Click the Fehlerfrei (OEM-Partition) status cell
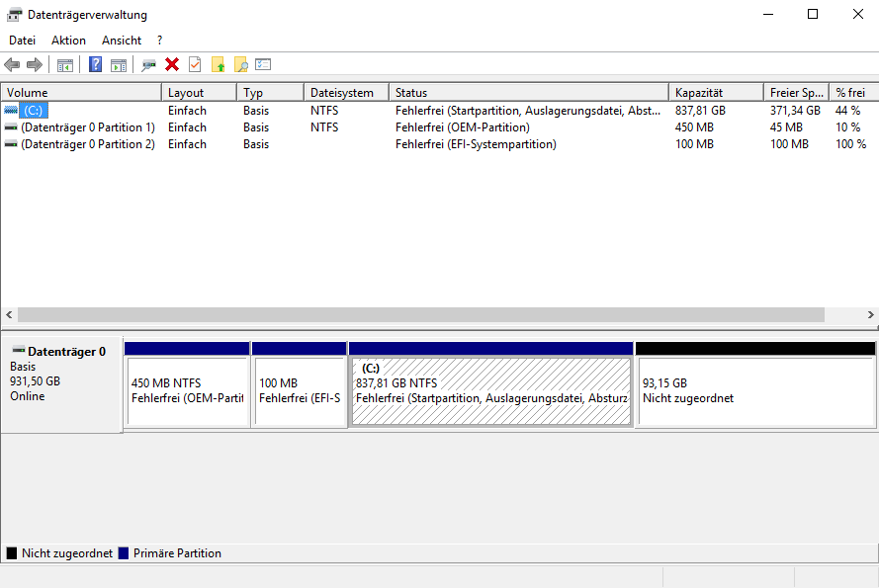The width and height of the screenshot is (879, 588). click(463, 127)
